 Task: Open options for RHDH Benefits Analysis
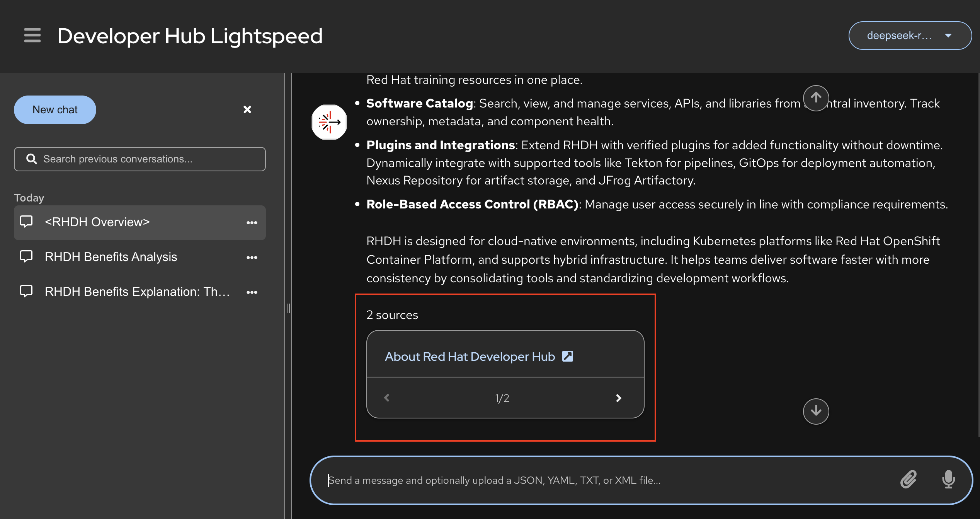pyautogui.click(x=252, y=257)
